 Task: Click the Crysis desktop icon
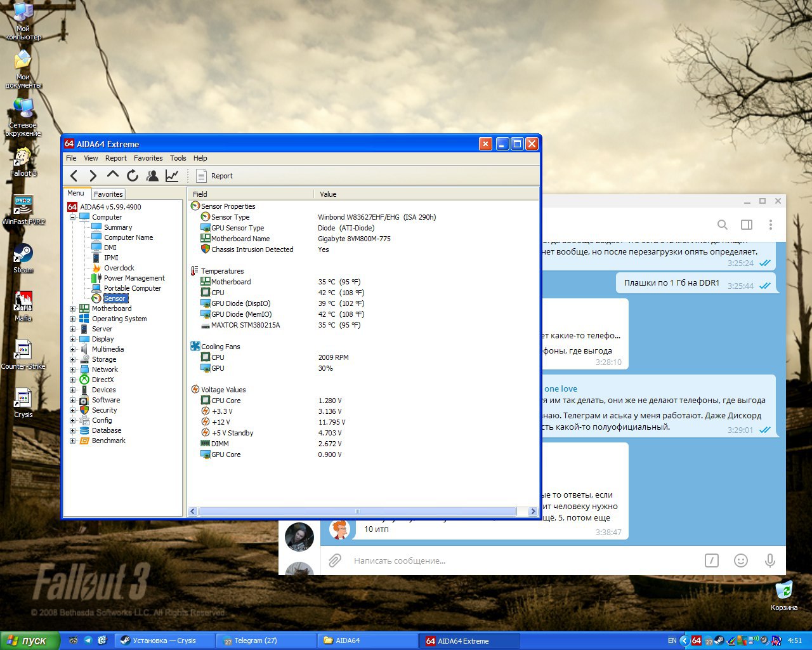[23, 403]
